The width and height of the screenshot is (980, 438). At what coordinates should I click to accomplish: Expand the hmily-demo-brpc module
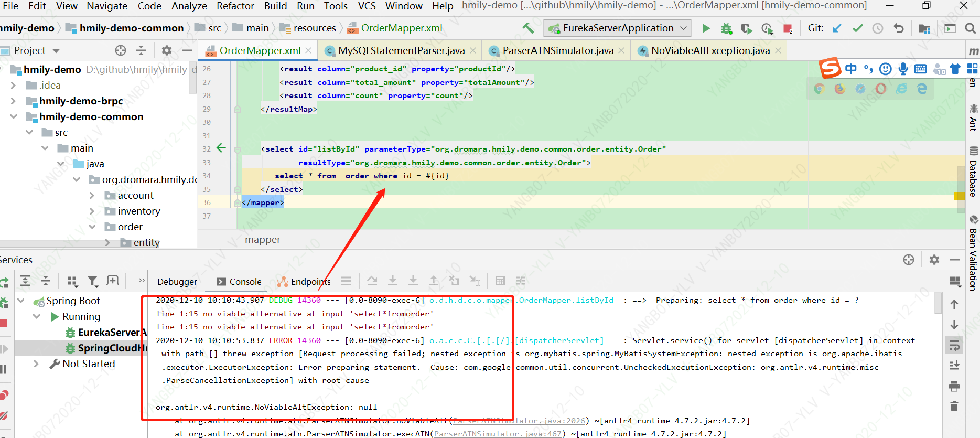[13, 101]
